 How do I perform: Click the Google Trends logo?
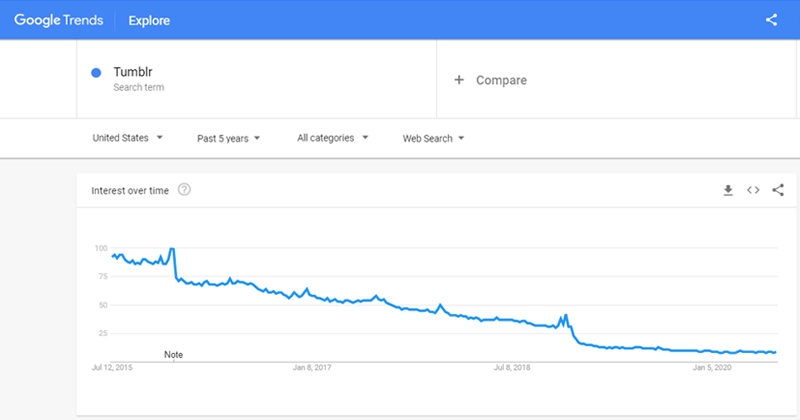pos(58,20)
